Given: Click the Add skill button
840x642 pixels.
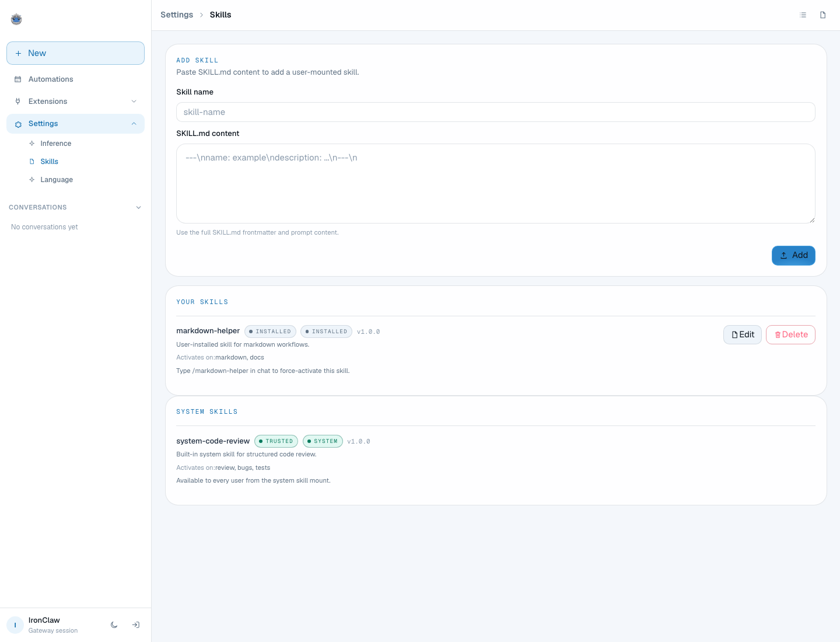Looking at the screenshot, I should click(x=793, y=256).
